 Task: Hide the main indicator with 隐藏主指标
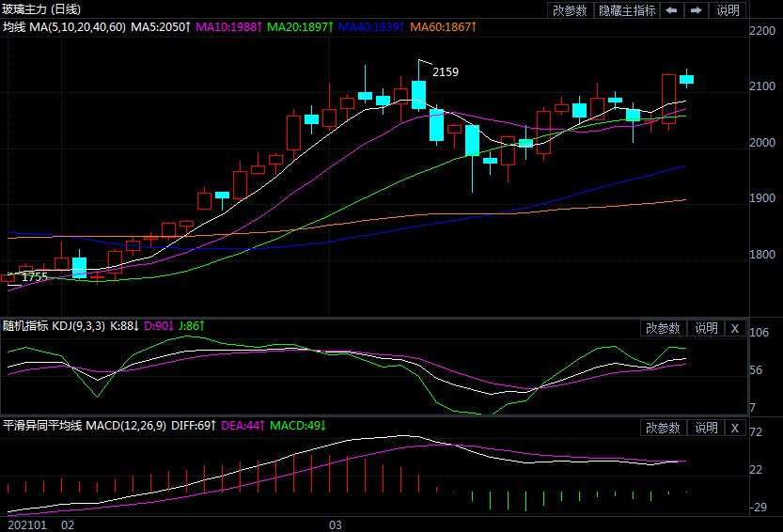(x=626, y=10)
